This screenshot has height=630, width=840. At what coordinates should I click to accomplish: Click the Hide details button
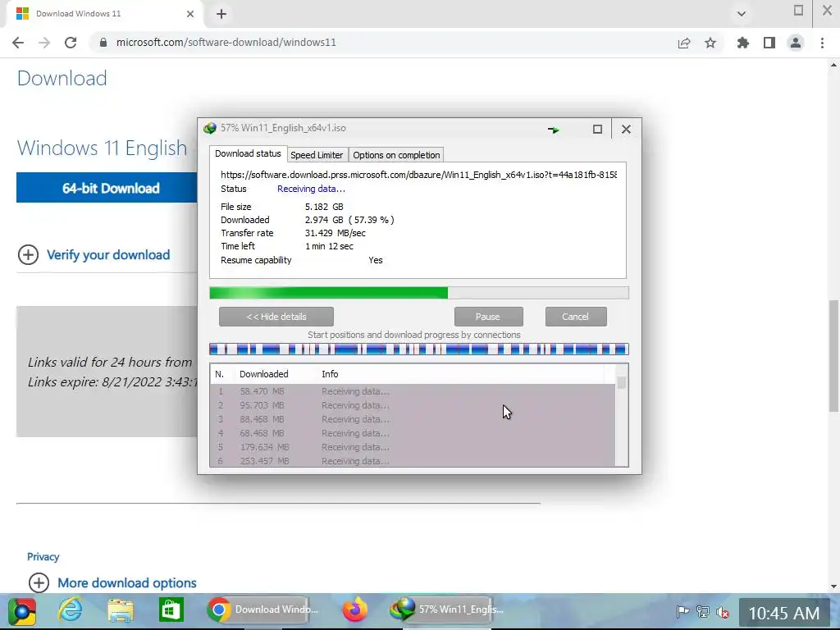tap(276, 317)
